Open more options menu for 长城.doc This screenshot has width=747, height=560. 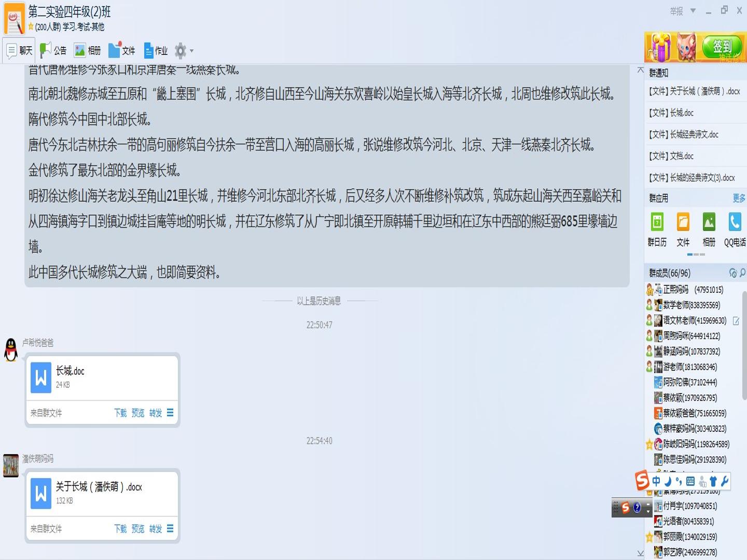click(x=170, y=413)
